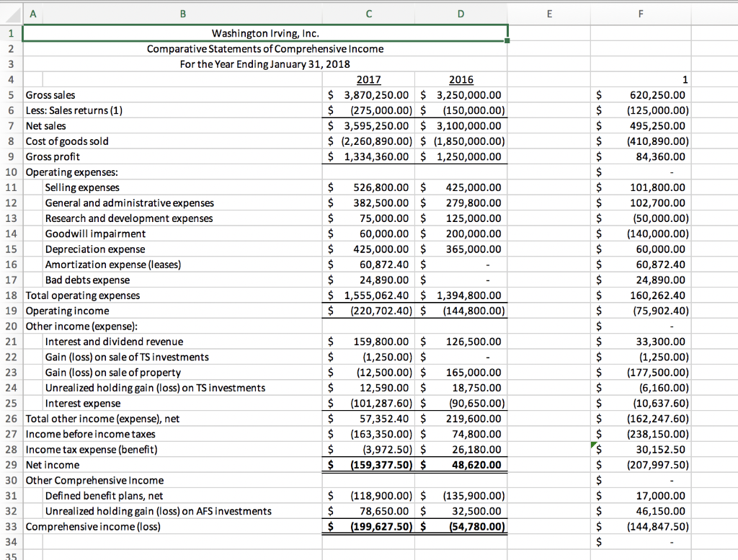This screenshot has height=560, width=738.
Task: Select row 34 header
Action: (x=12, y=541)
